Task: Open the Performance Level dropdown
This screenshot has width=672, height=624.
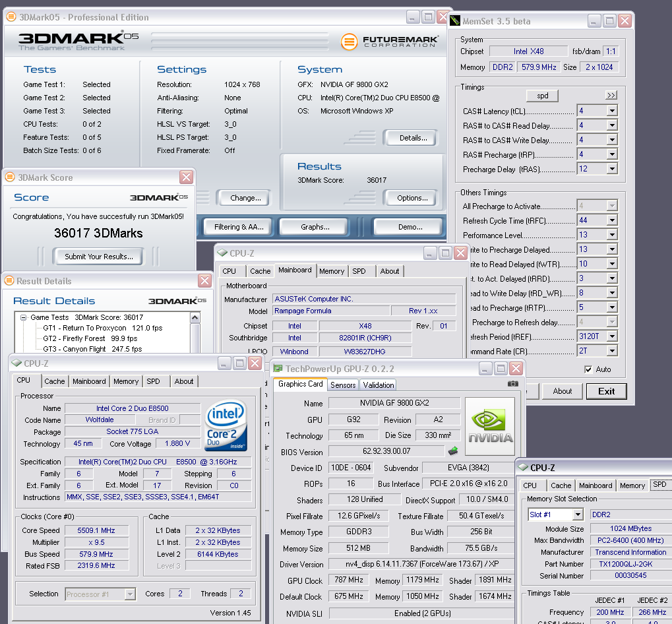Action: pyautogui.click(x=611, y=234)
